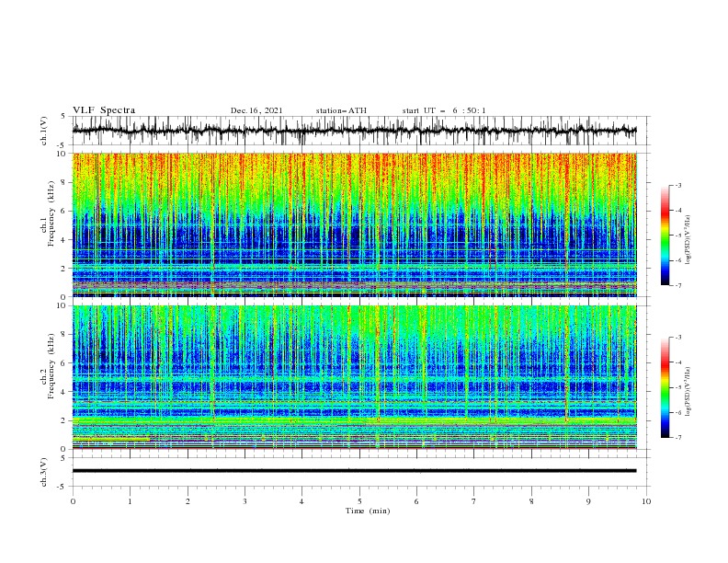Click ch.1 color bar "log(PSD)(V²/Hz)" label

point(688,240)
